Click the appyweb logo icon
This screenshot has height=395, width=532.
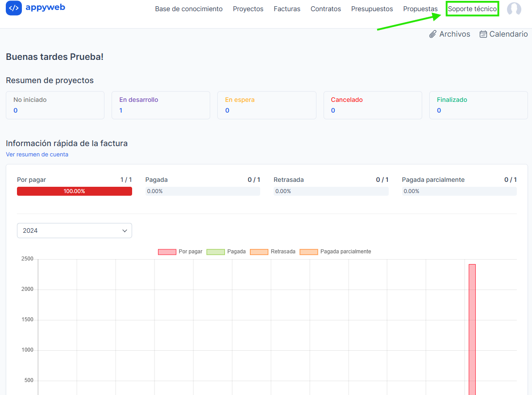click(x=14, y=8)
